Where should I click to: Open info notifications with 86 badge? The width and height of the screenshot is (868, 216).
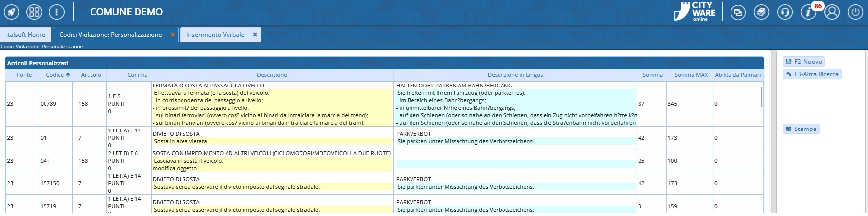click(x=809, y=12)
